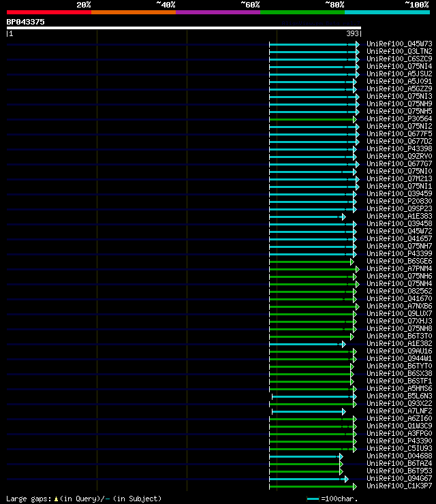
Task: Select the UniRef100_A1E383 label
Action: (x=399, y=217)
